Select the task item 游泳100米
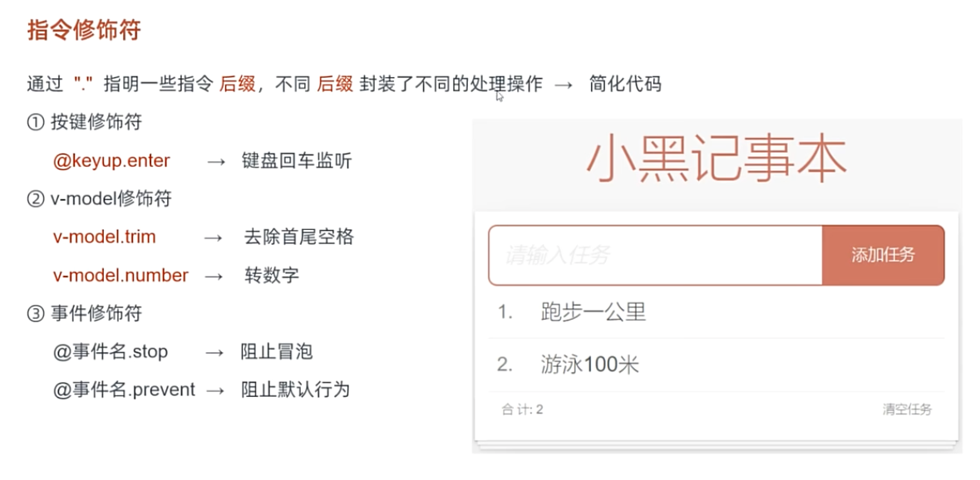Viewport: 980px width, 480px height. [x=717, y=365]
